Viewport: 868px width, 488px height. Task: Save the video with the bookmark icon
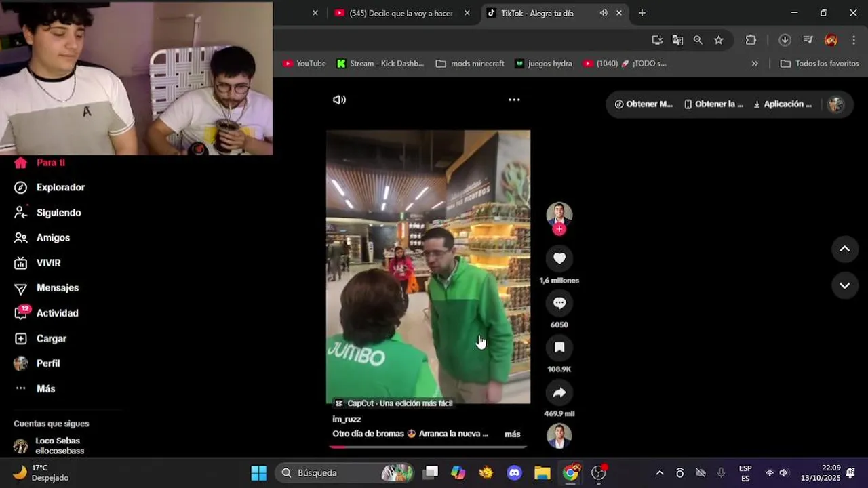[559, 348]
